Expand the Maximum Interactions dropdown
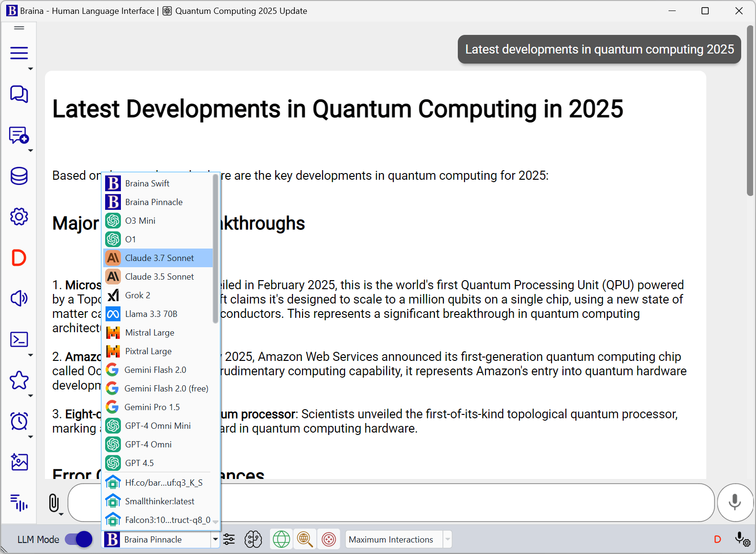 tap(447, 539)
